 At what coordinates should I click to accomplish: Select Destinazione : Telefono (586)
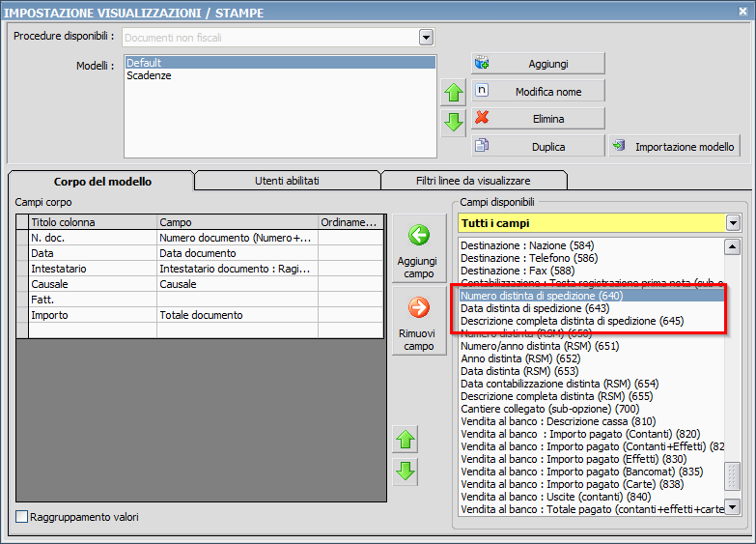(x=591, y=258)
